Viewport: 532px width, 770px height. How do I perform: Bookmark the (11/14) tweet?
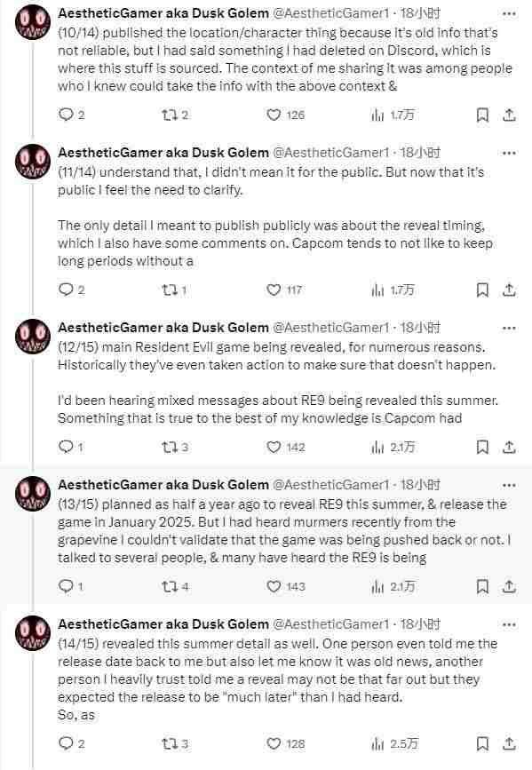pos(482,289)
